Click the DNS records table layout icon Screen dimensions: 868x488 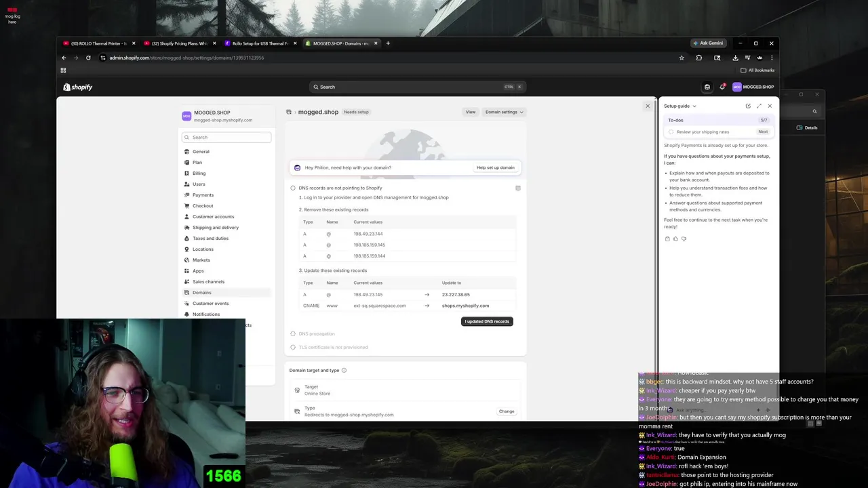click(518, 188)
